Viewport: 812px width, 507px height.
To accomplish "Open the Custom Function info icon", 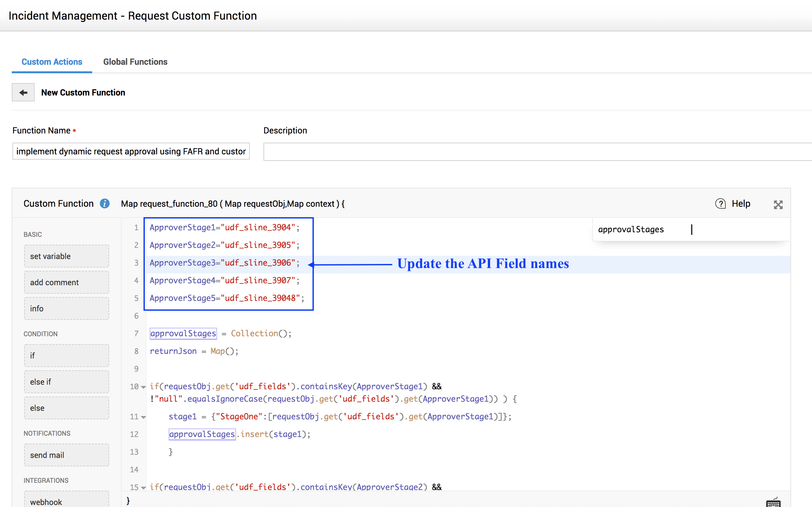I will (x=105, y=203).
